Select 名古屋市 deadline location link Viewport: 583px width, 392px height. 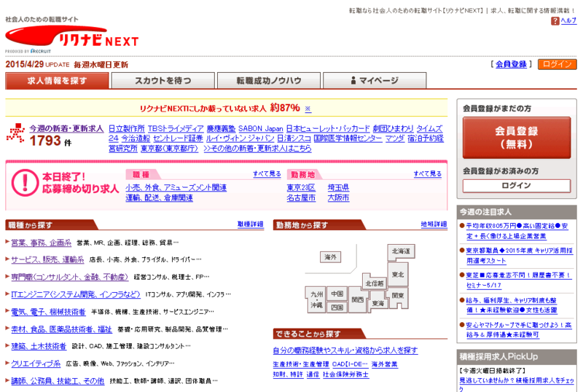tap(301, 197)
